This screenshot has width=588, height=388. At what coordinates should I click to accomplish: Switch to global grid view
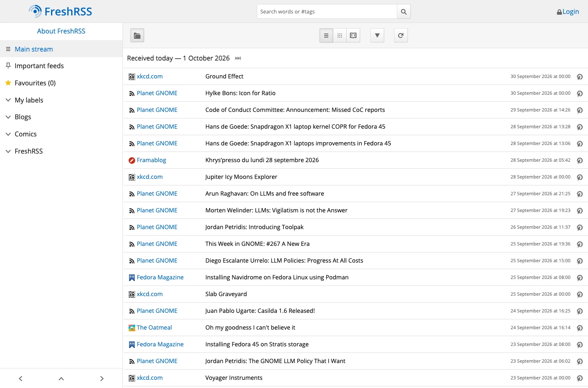pyautogui.click(x=340, y=36)
